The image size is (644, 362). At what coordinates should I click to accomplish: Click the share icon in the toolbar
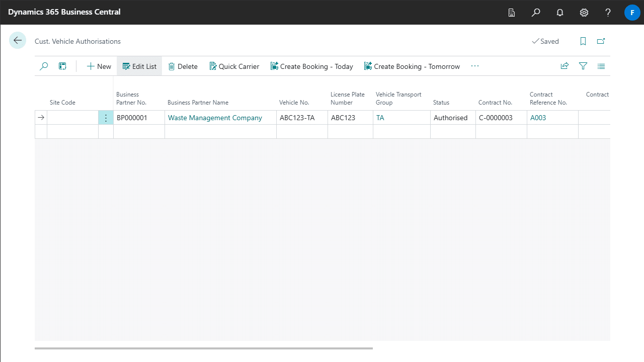point(565,66)
